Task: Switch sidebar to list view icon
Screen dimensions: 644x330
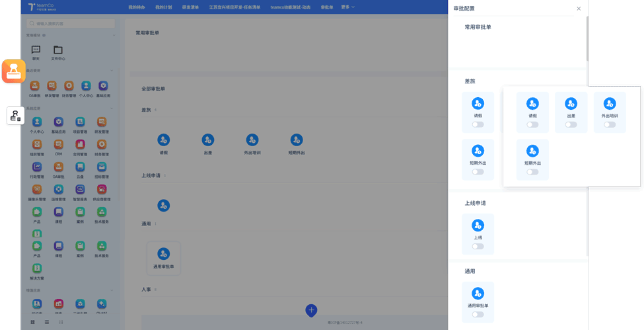Action: tap(47, 323)
